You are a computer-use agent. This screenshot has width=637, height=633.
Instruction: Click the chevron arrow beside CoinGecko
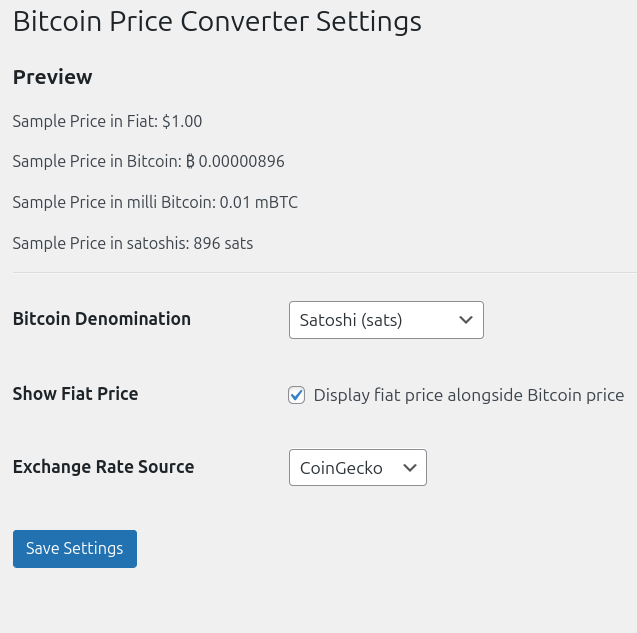pyautogui.click(x=409, y=468)
